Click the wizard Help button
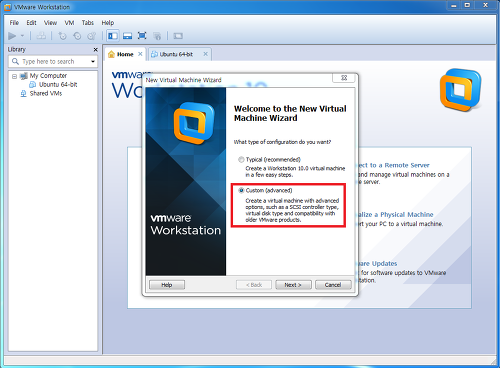 coord(167,285)
